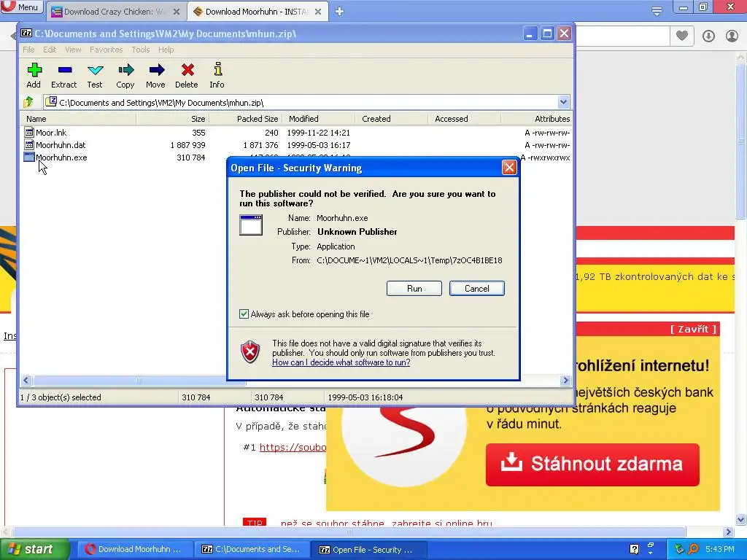This screenshot has width=747, height=560.
Task: Click browser page scroll down arrow
Action: point(741,519)
